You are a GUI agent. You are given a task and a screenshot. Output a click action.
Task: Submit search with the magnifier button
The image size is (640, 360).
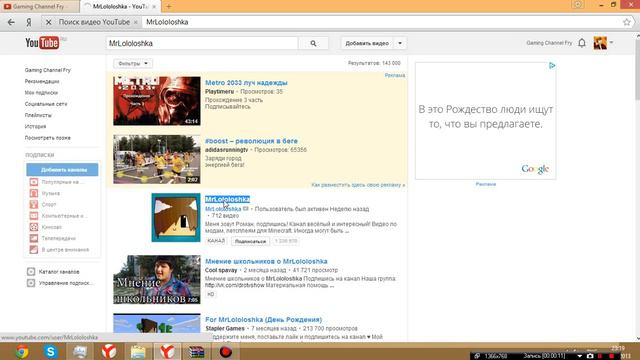[x=313, y=43]
